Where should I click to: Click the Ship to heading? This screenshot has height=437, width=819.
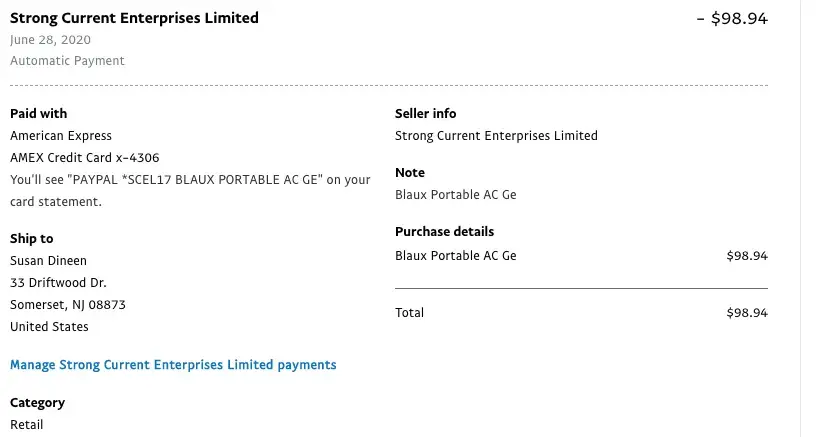click(x=32, y=239)
